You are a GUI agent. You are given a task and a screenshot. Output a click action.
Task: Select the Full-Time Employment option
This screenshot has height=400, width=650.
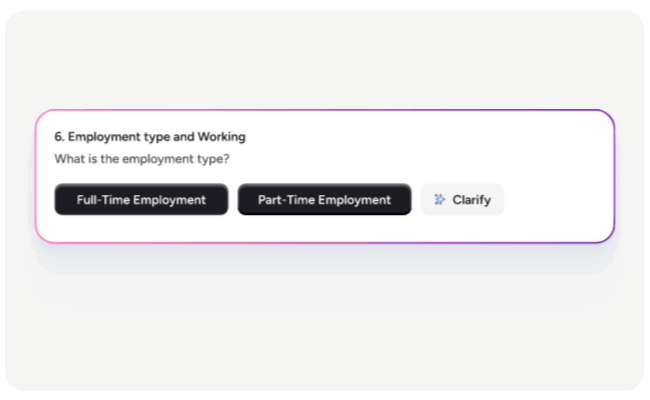point(141,199)
